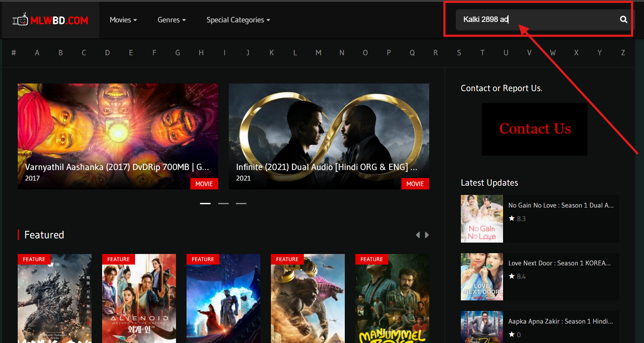Filter titles by letter F
Screen dimensions: 644x343
click(x=154, y=53)
